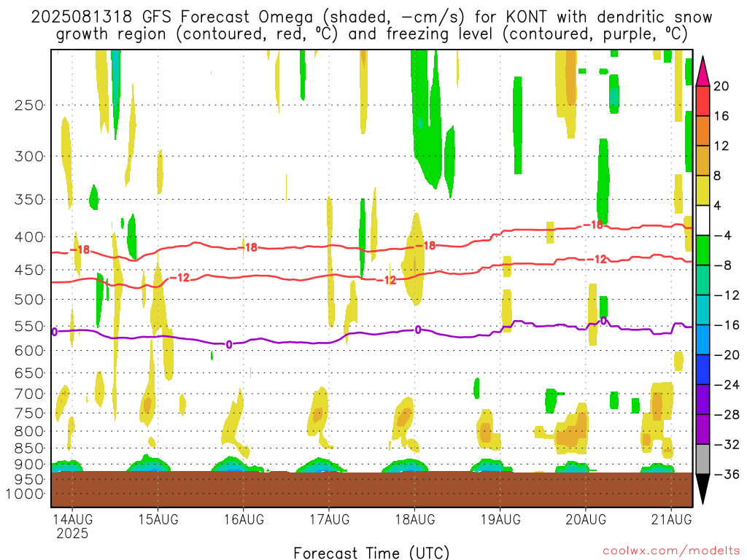Click the -12 contour label near 15AUG
The image size is (747, 560).
click(x=179, y=278)
